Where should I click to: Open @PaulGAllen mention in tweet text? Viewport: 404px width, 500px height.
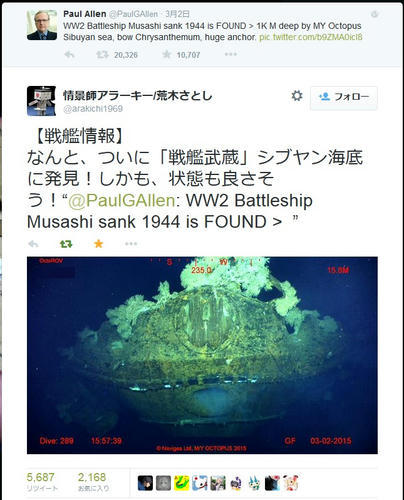click(x=122, y=201)
